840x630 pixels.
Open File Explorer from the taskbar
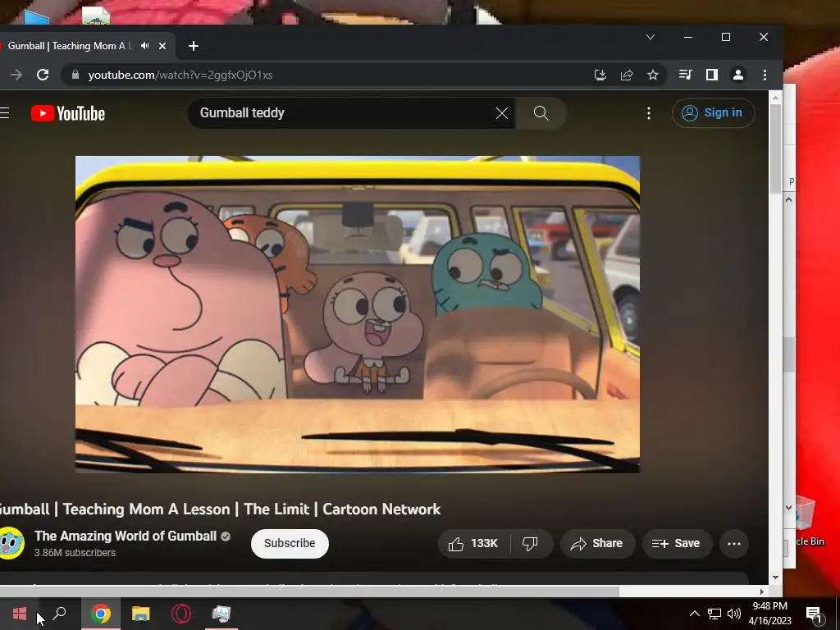[x=141, y=614]
